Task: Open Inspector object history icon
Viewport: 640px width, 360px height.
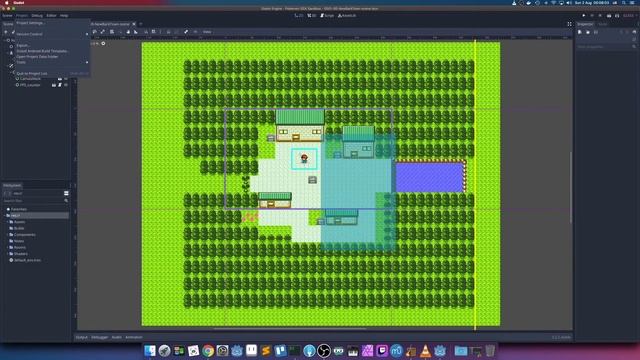Action: 634,32
